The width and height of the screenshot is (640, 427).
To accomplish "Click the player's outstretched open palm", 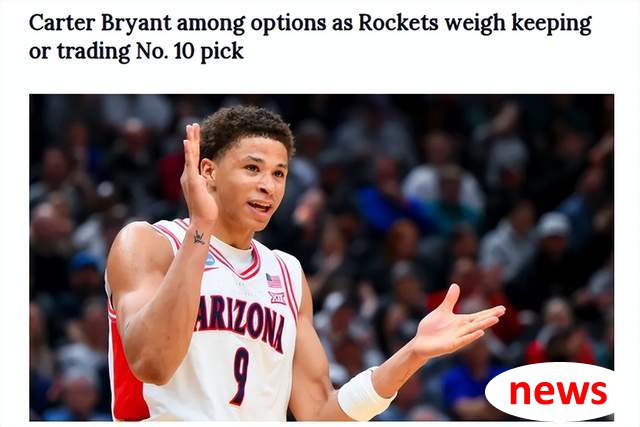I will click(x=455, y=322).
